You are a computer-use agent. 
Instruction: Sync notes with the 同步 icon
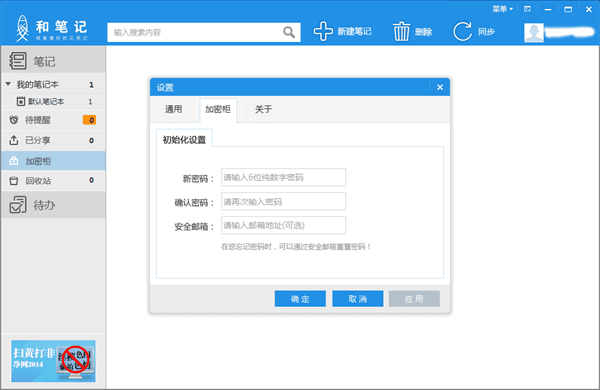click(x=462, y=31)
